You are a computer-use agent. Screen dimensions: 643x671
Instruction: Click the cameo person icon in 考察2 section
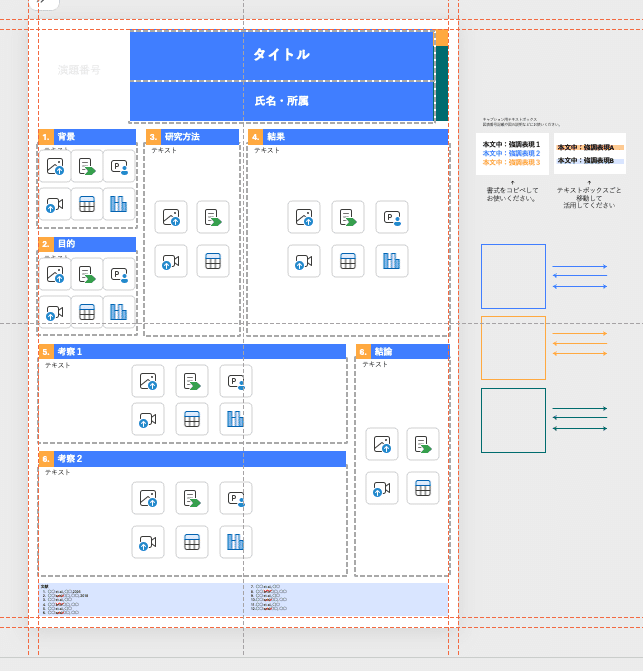pyautogui.click(x=236, y=498)
